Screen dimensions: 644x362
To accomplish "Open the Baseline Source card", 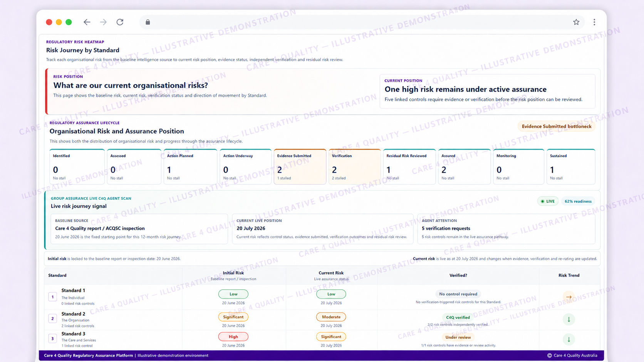I will tap(139, 229).
